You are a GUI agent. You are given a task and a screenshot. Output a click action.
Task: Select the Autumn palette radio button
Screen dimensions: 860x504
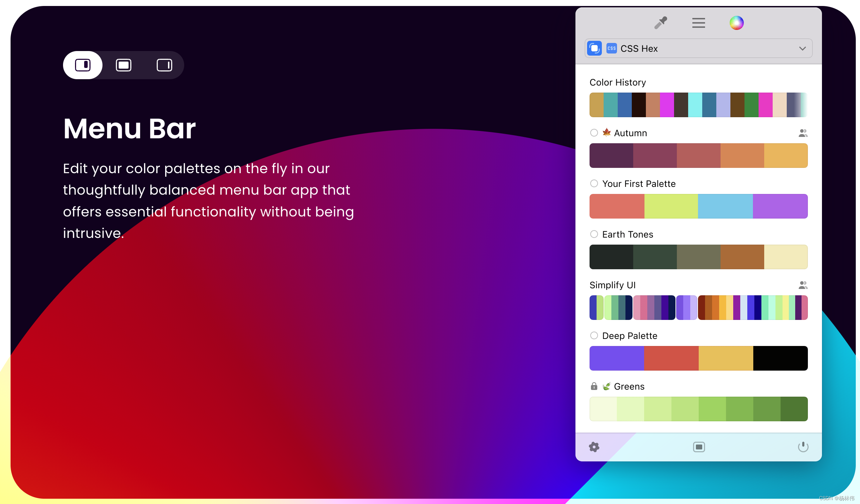[594, 133]
